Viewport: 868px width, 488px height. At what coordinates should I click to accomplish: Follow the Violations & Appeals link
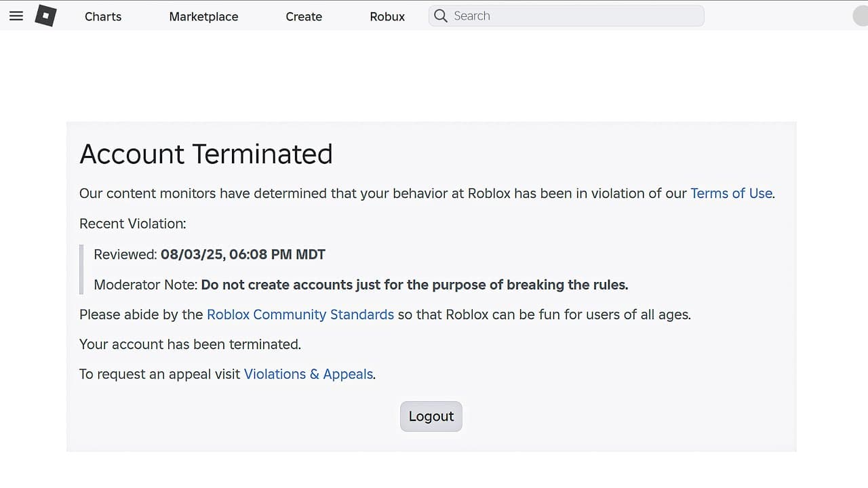pyautogui.click(x=309, y=374)
